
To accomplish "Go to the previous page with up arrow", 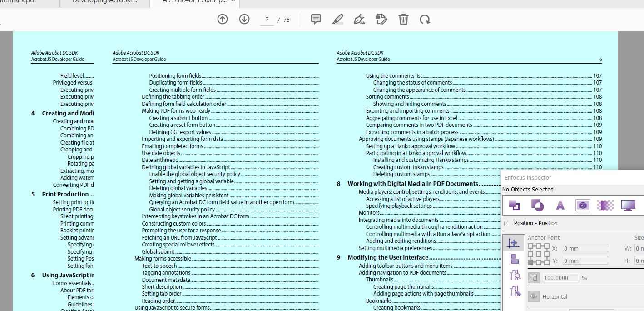I will (223, 20).
